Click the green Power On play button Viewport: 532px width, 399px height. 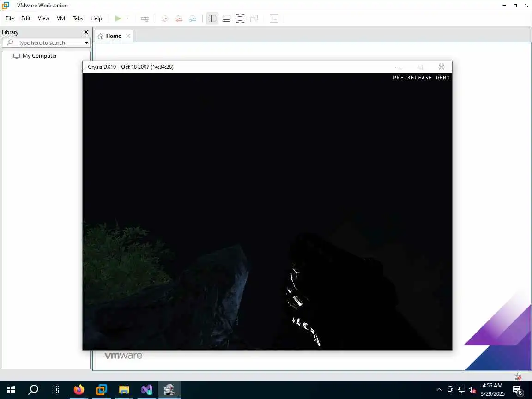click(x=117, y=18)
